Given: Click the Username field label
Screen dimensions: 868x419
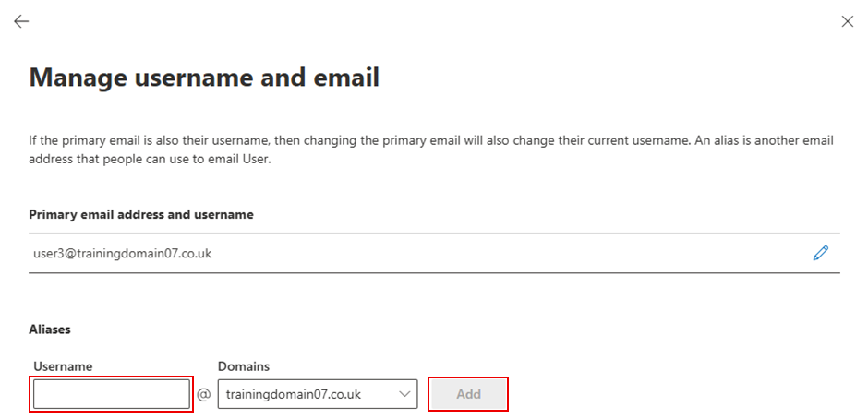Looking at the screenshot, I should tap(63, 366).
